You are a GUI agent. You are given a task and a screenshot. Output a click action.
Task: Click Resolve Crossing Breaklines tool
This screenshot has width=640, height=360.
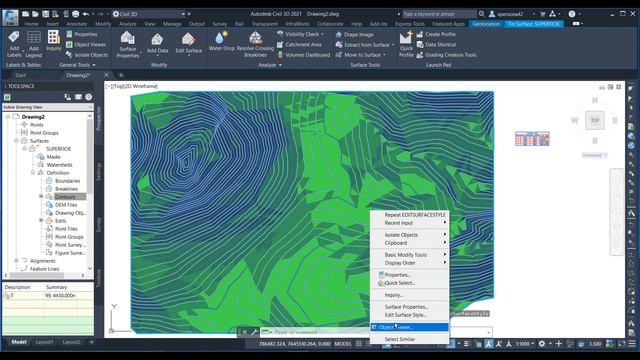point(256,44)
